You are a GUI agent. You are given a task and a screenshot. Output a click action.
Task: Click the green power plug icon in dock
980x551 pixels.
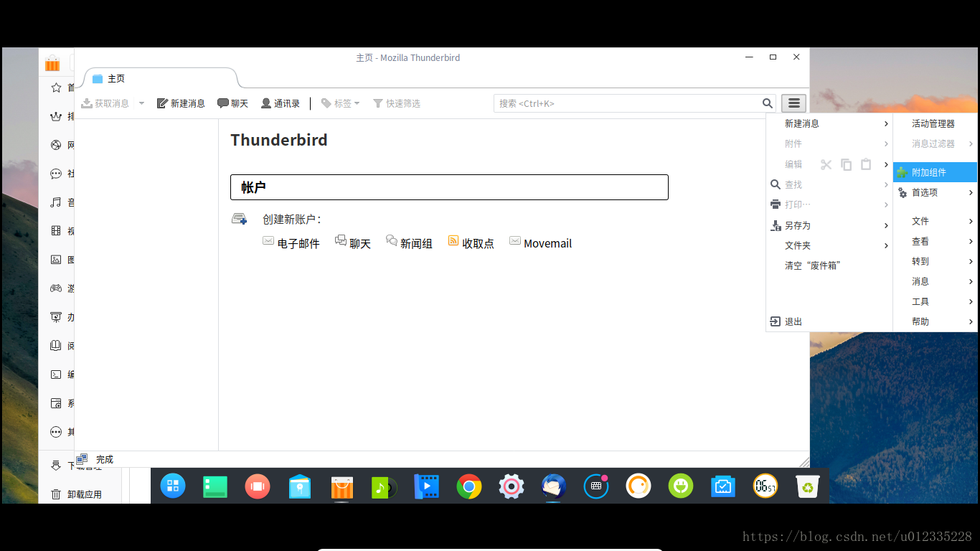click(681, 486)
